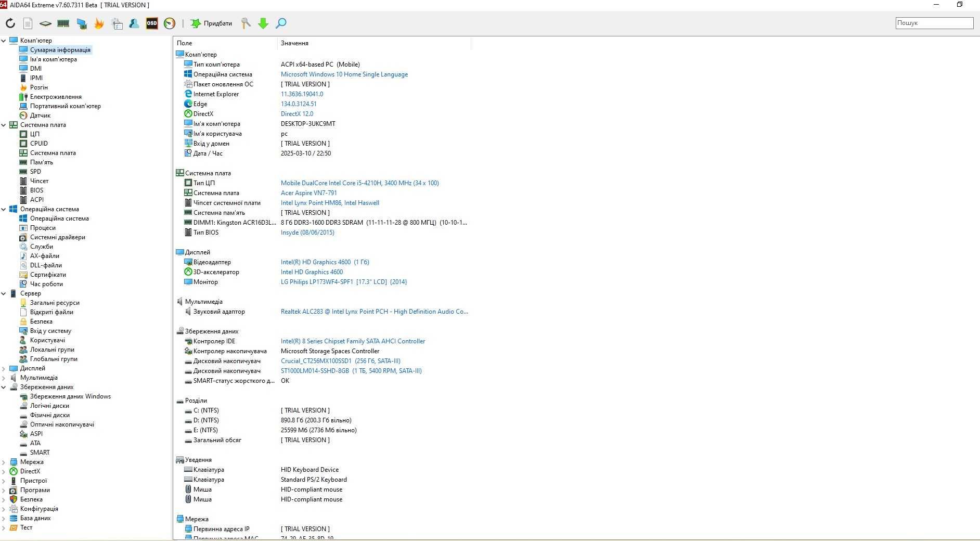Open the LG Philips LP173WF4-SPF1 monitor link
This screenshot has height=541, width=980.
coord(344,282)
